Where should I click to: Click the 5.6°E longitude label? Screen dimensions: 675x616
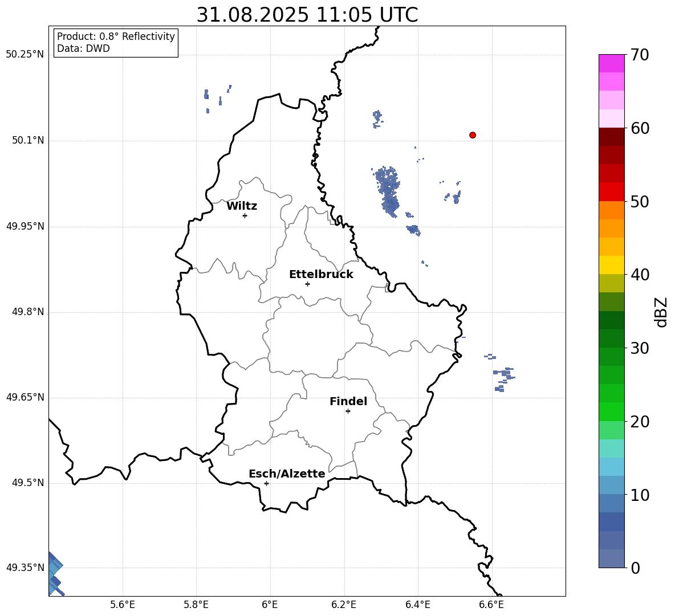[123, 605]
